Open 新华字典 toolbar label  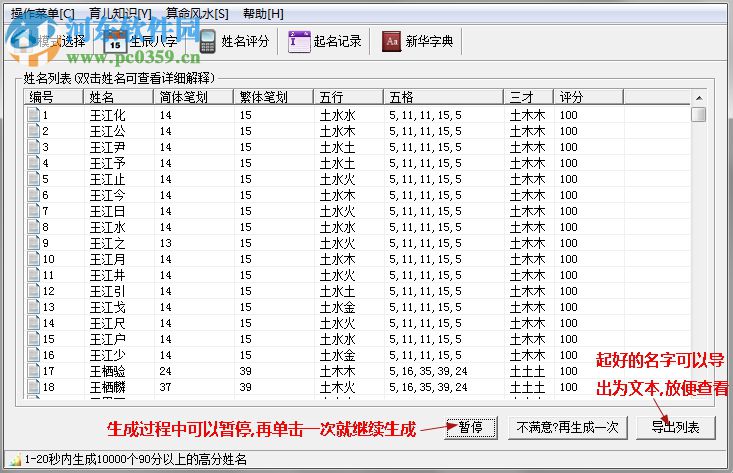coord(430,42)
